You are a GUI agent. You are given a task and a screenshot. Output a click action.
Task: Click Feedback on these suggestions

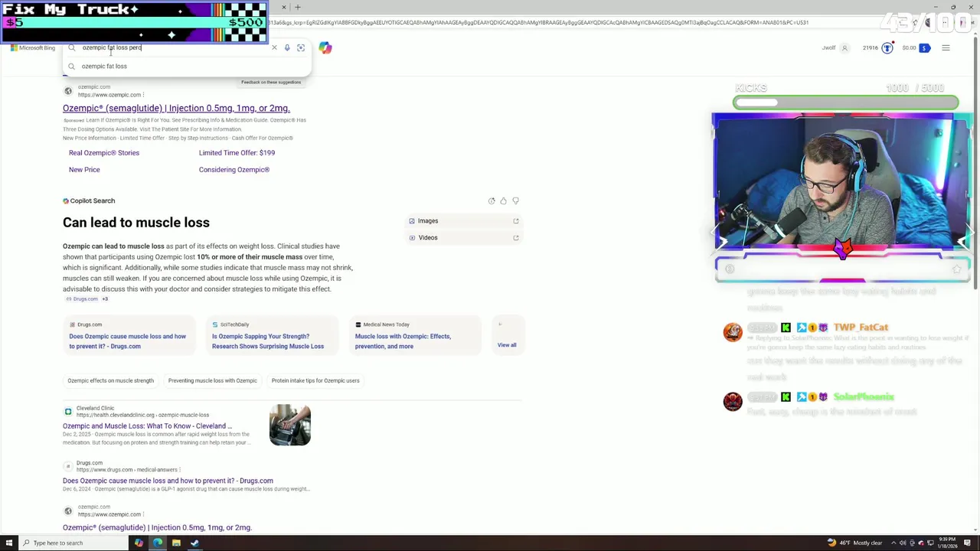point(271,82)
